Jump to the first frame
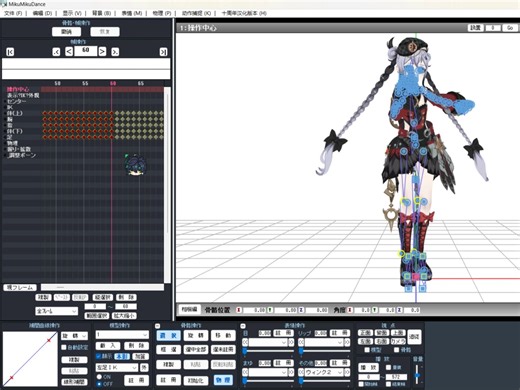Image resolution: width=520 pixels, height=390 pixels. 10,52
